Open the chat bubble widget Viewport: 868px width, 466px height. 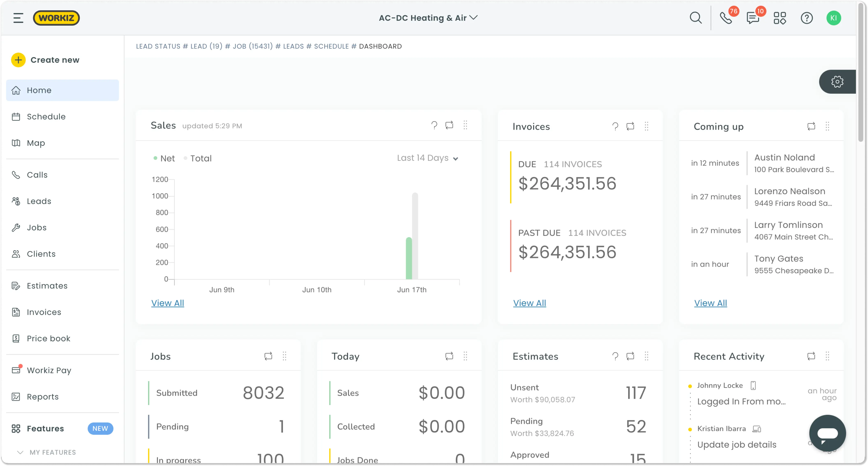tap(827, 433)
